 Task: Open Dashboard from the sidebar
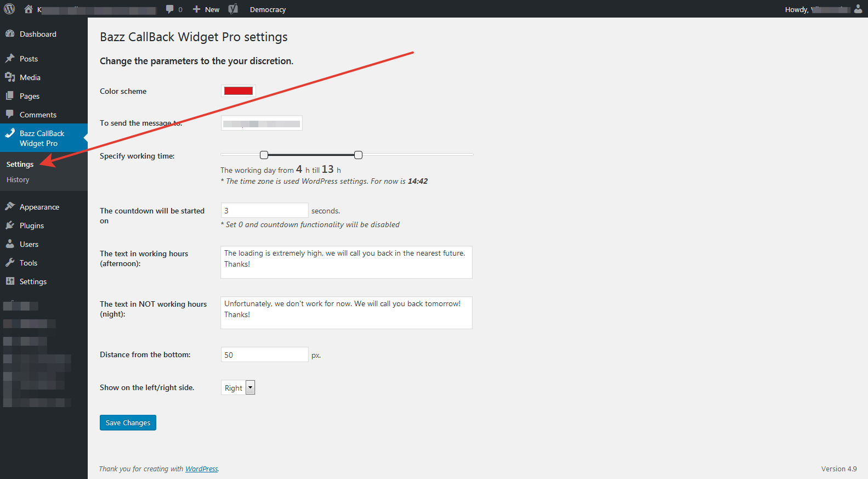pyautogui.click(x=38, y=34)
